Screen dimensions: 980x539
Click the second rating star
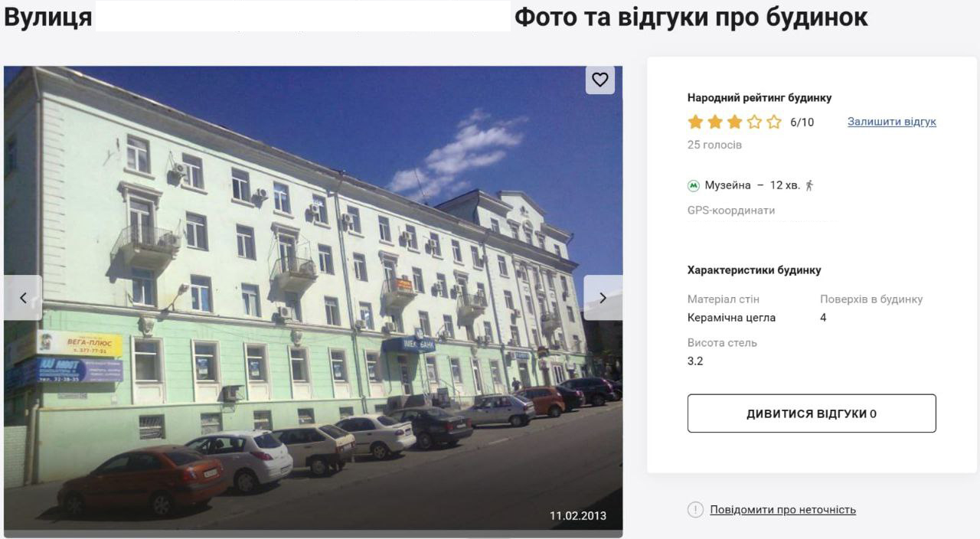[715, 122]
